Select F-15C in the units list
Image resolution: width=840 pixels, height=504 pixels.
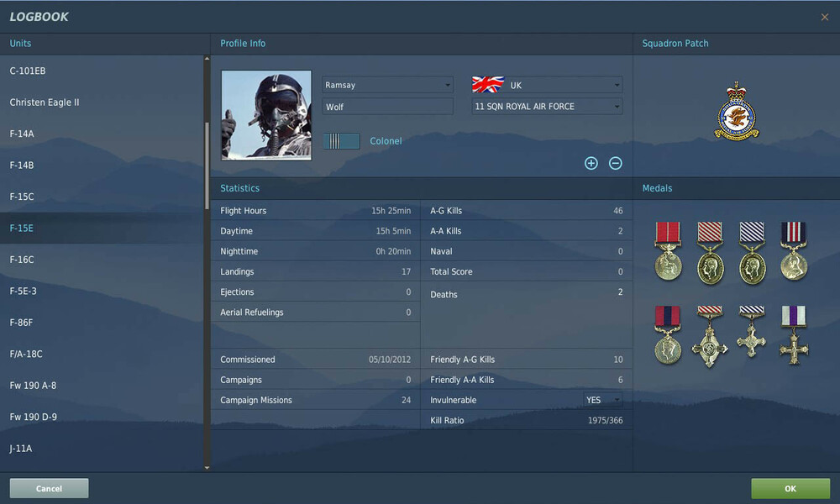tap(102, 197)
